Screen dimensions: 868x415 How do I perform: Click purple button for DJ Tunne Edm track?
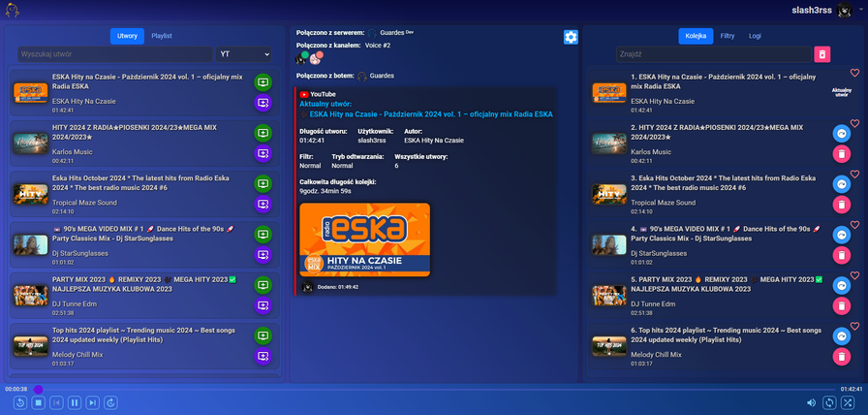pos(263,305)
